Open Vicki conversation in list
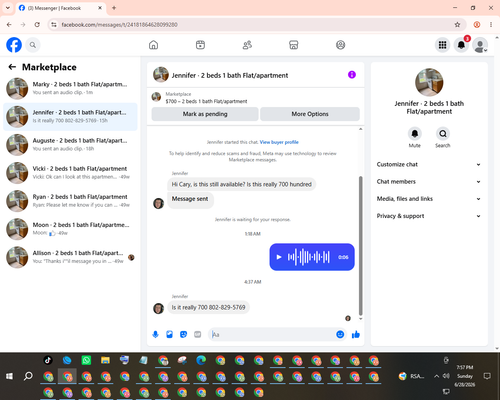500x400 pixels. [70, 173]
